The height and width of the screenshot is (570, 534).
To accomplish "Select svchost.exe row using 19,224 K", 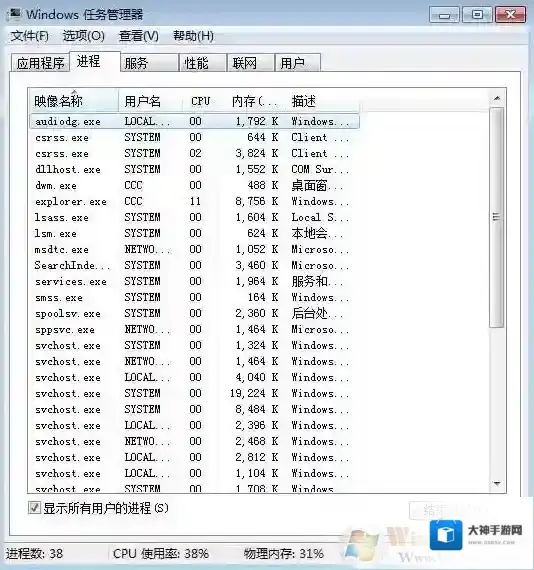I will [x=194, y=393].
